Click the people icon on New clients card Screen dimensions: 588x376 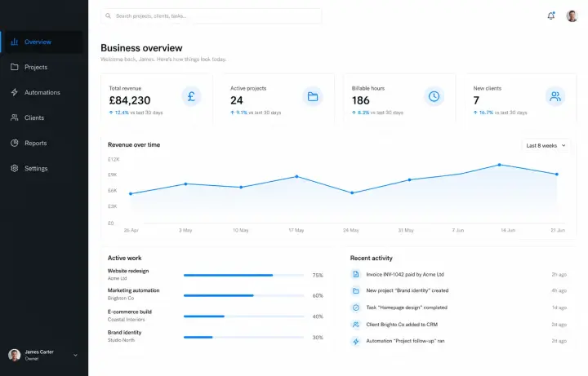click(x=555, y=96)
